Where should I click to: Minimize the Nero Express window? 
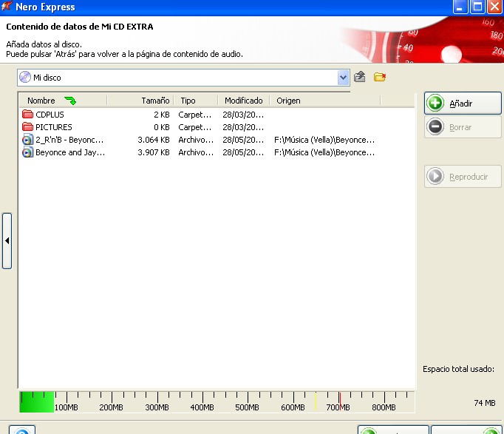point(460,7)
